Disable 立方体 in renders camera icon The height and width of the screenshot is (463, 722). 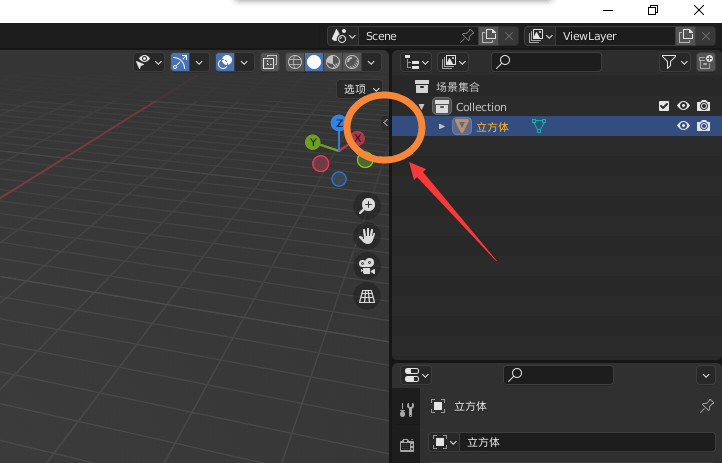(x=703, y=126)
